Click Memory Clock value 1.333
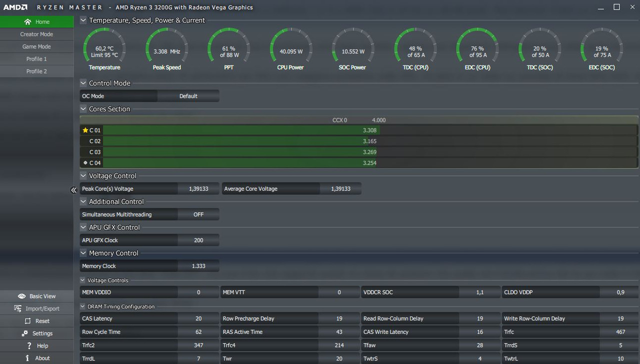640x364 pixels. [x=198, y=266]
